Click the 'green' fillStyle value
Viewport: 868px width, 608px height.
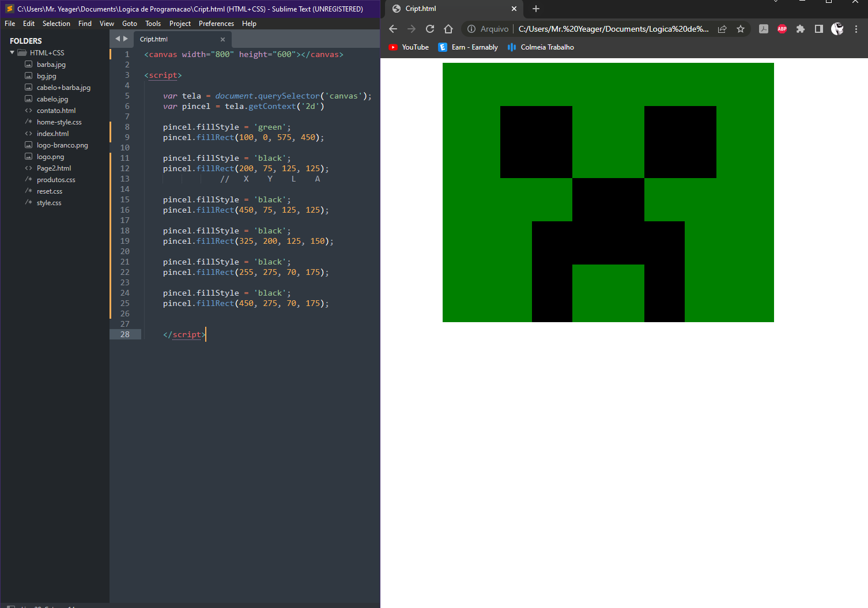point(270,127)
